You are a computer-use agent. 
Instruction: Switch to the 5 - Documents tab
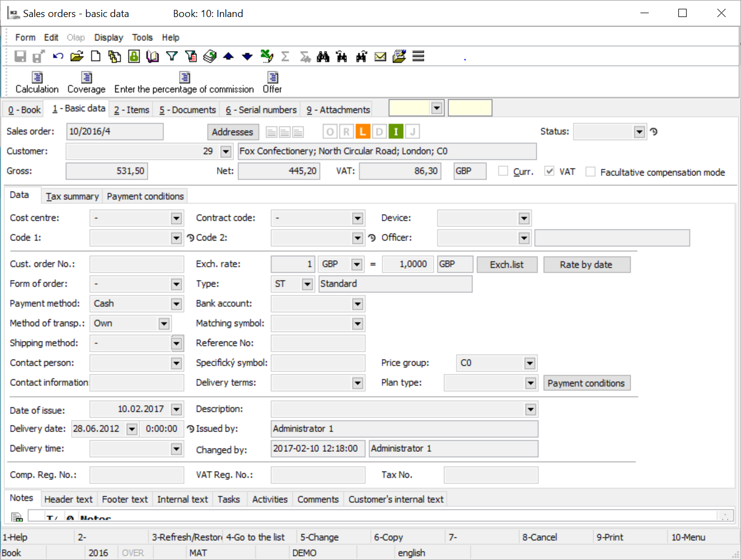click(x=187, y=110)
